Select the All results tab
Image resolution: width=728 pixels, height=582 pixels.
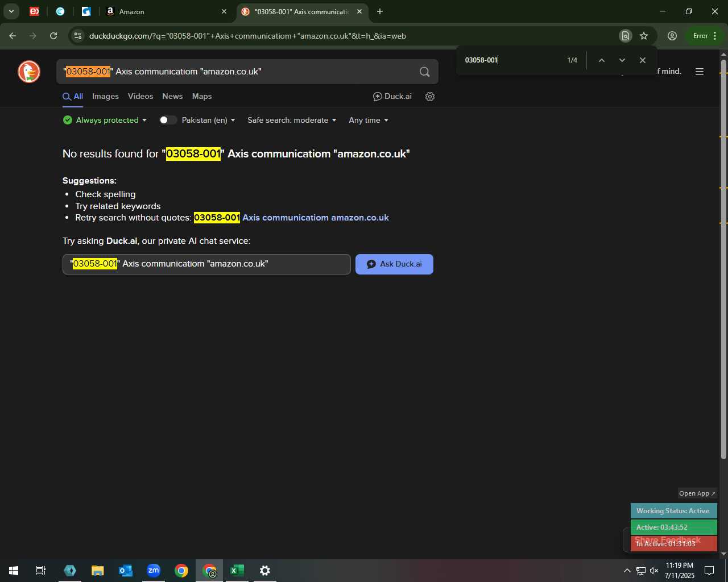tap(73, 97)
